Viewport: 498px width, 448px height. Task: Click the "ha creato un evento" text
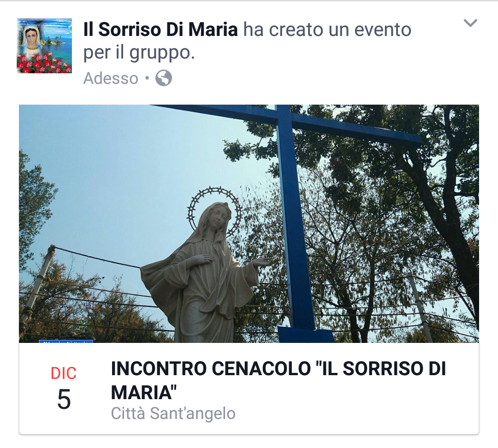click(327, 29)
